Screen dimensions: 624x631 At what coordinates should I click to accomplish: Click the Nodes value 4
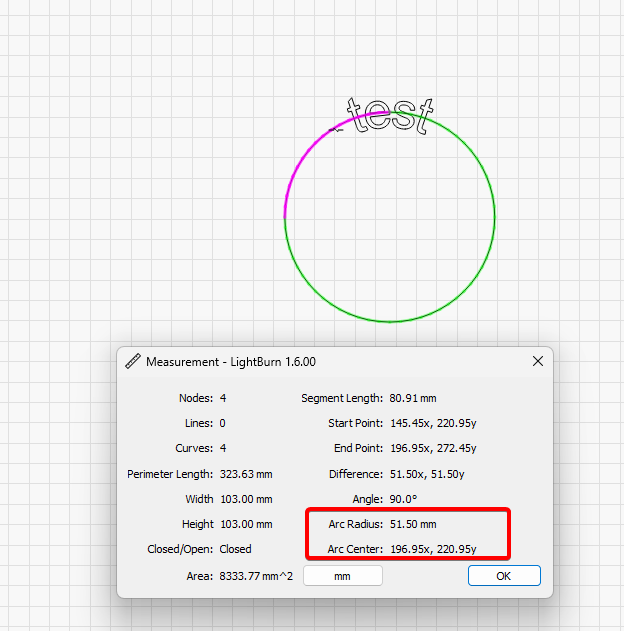click(x=223, y=398)
